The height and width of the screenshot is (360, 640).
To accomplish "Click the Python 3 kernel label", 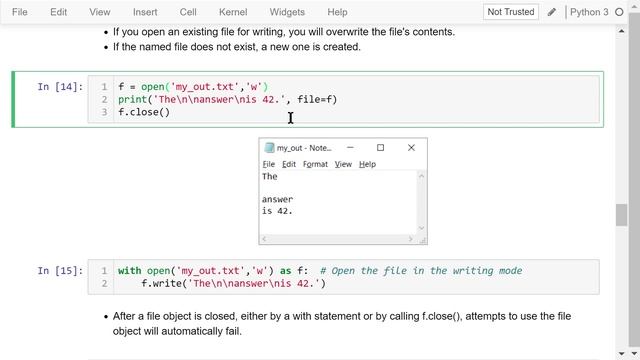I will tap(589, 12).
